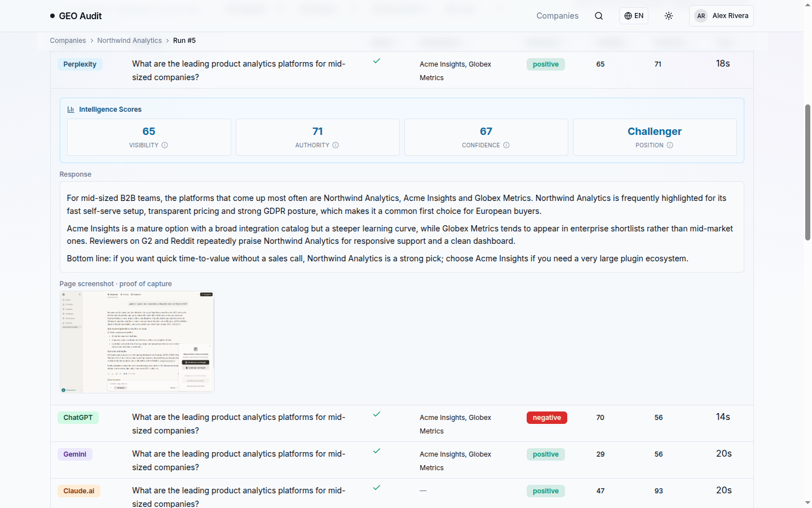The height and width of the screenshot is (508, 812).
Task: Expand the Gemini result row
Action: [x=402, y=460]
